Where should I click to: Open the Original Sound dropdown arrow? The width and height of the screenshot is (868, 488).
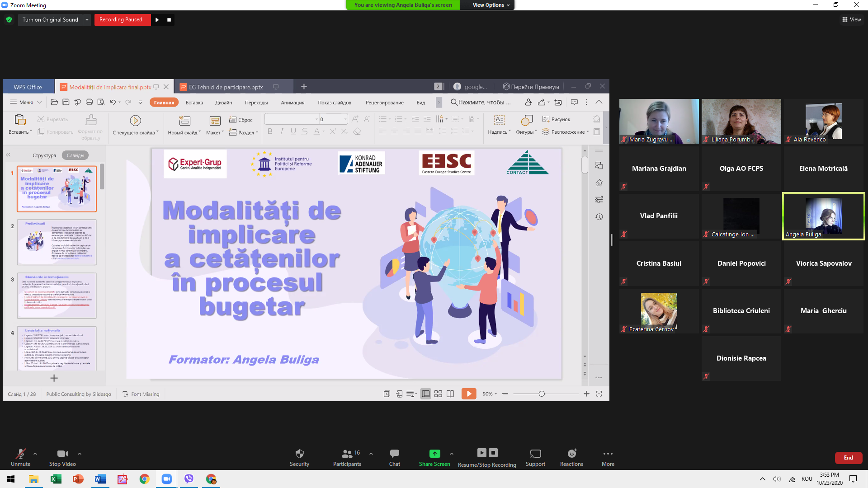[x=87, y=20]
